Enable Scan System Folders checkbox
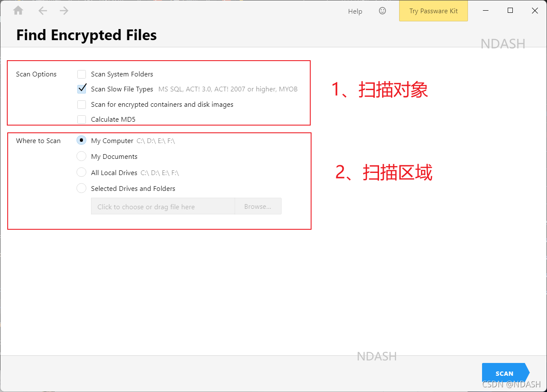The height and width of the screenshot is (392, 547). (82, 74)
